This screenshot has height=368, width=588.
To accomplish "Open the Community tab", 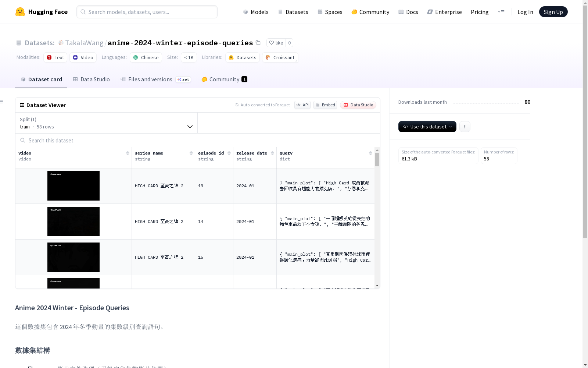I will [224, 79].
